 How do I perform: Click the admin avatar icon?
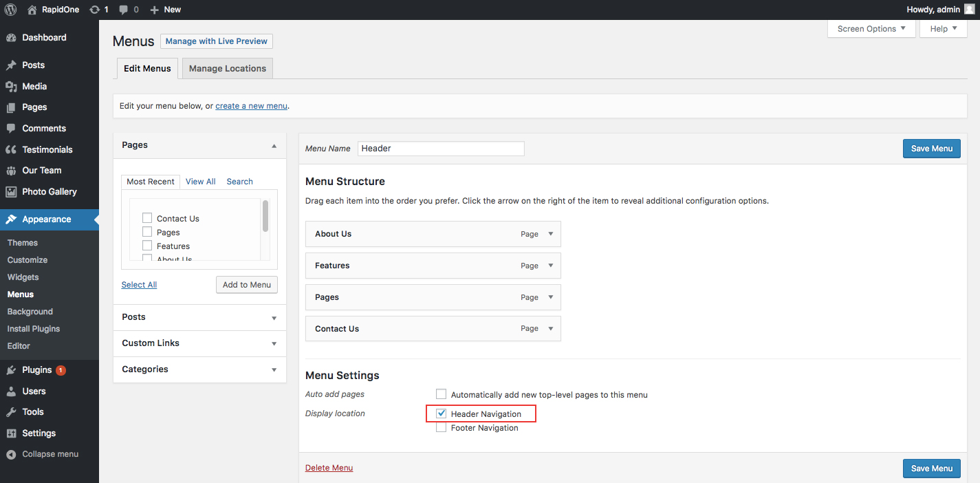969,9
